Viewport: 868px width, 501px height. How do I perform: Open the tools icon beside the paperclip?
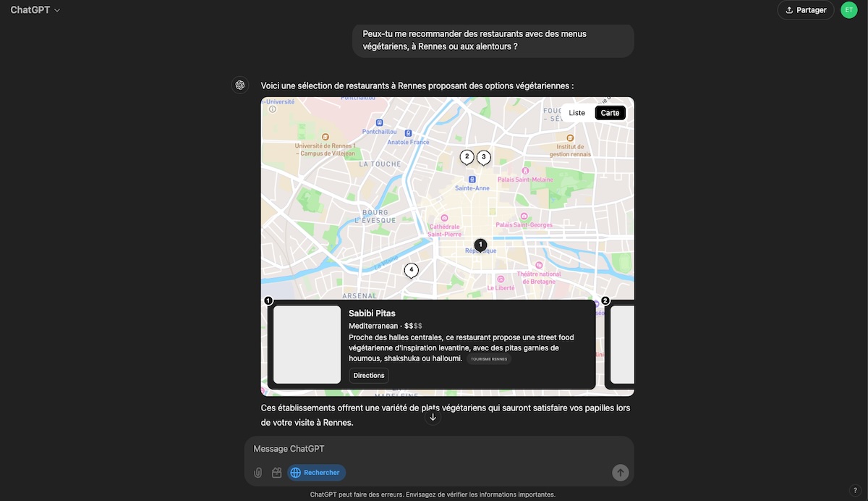(276, 473)
